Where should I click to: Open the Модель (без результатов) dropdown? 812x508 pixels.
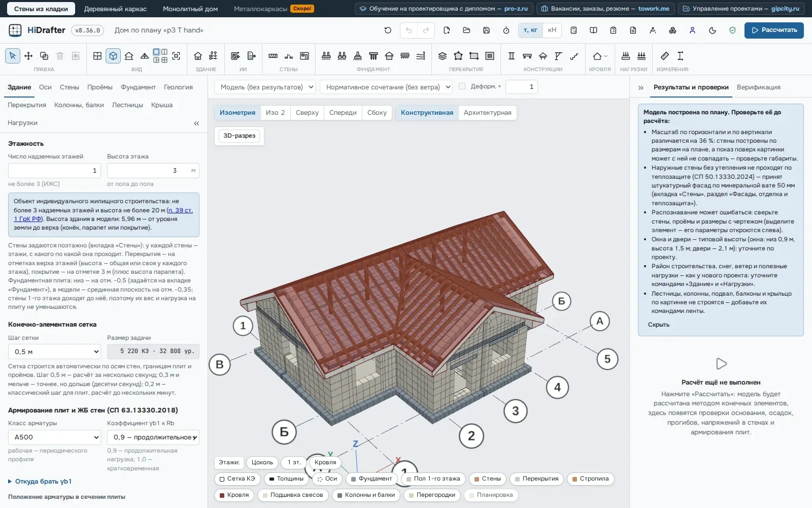tap(265, 87)
